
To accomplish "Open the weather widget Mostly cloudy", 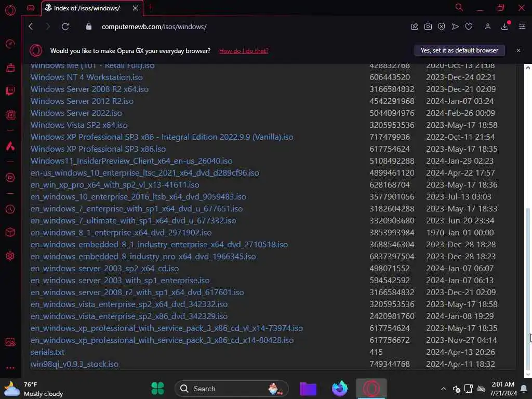I will [x=34, y=389].
